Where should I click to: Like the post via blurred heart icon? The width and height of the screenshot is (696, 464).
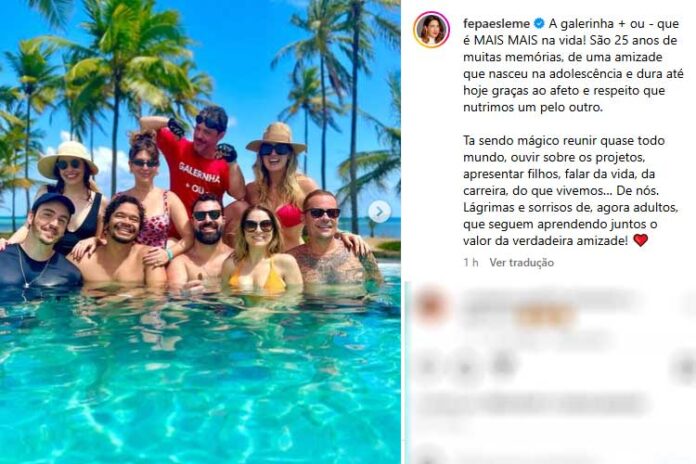point(429,366)
